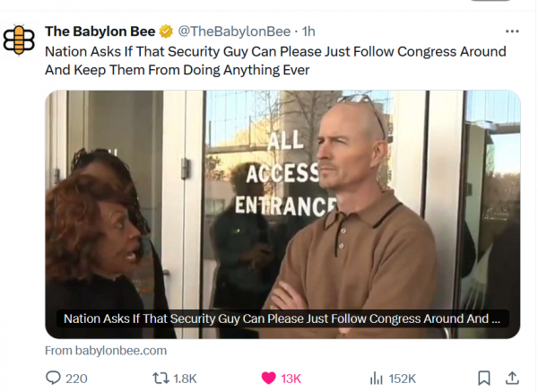Click the 220 replies count
Viewport: 538px width, 392px height.
pyautogui.click(x=76, y=379)
